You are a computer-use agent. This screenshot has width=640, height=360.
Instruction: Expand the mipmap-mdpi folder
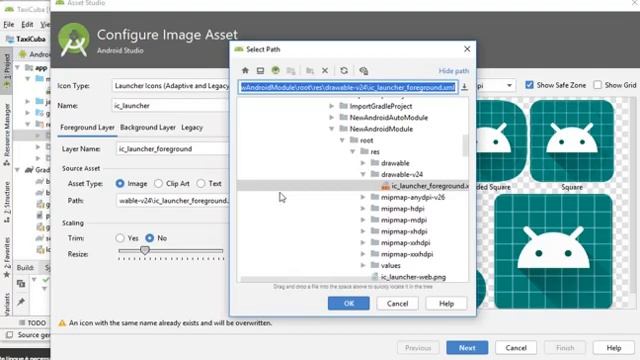pos(363,220)
